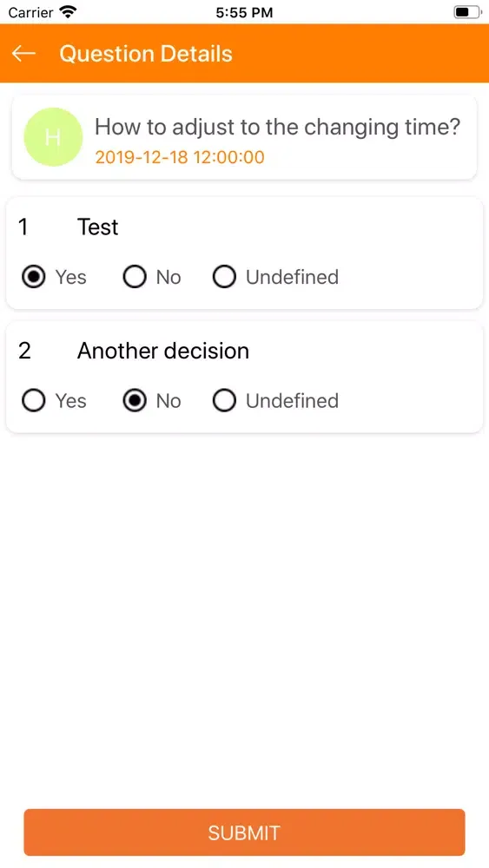Click the 2019-12-18 timestamp
489x868 pixels.
point(180,157)
